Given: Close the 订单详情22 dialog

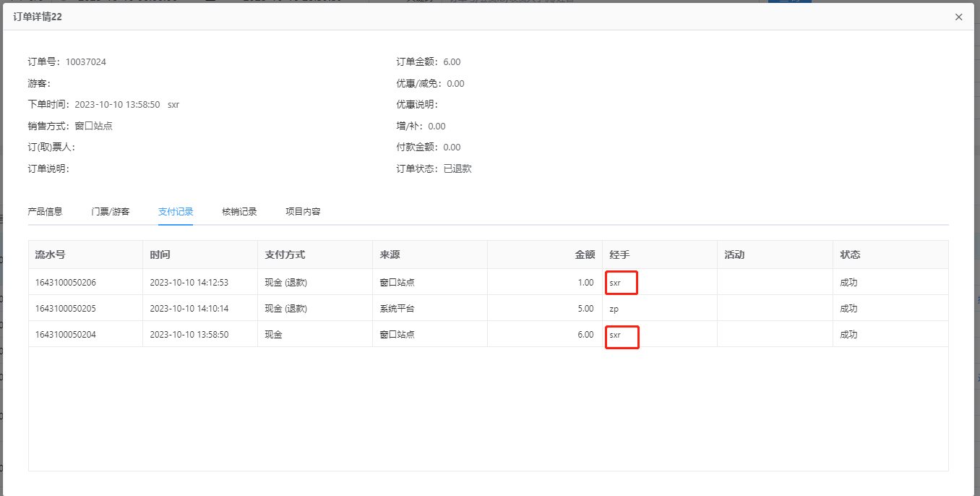Looking at the screenshot, I should pyautogui.click(x=959, y=17).
